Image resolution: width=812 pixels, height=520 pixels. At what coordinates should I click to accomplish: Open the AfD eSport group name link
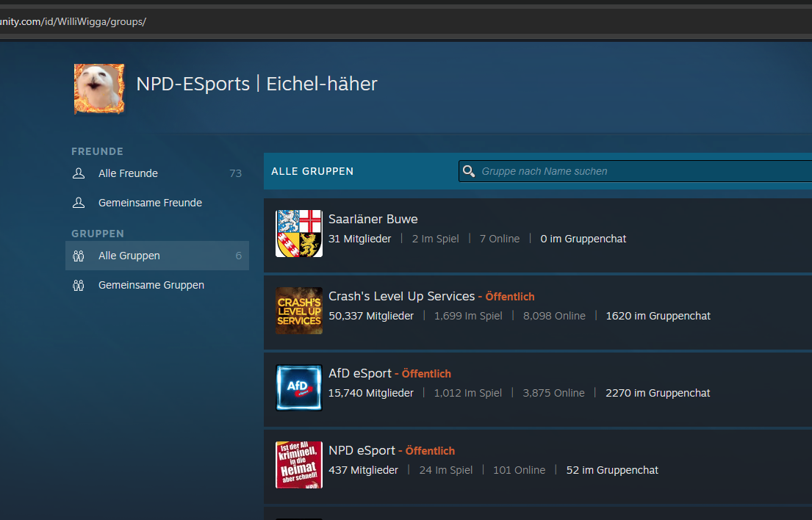[x=359, y=373]
